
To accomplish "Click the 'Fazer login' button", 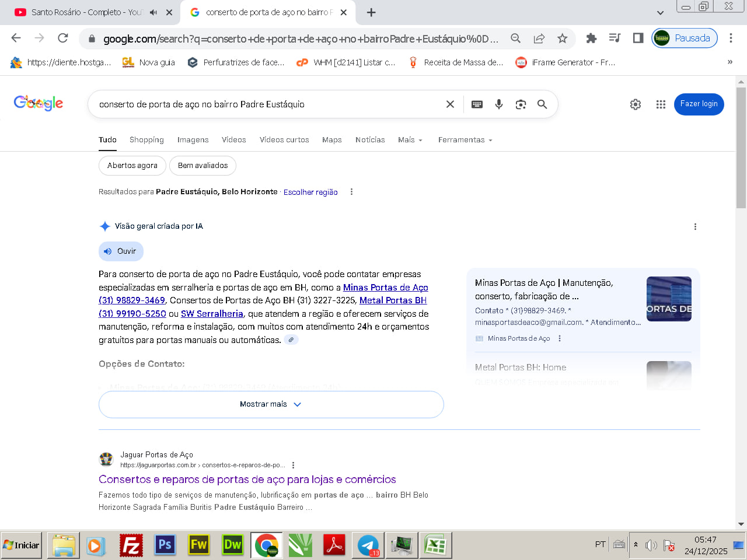I will [699, 104].
